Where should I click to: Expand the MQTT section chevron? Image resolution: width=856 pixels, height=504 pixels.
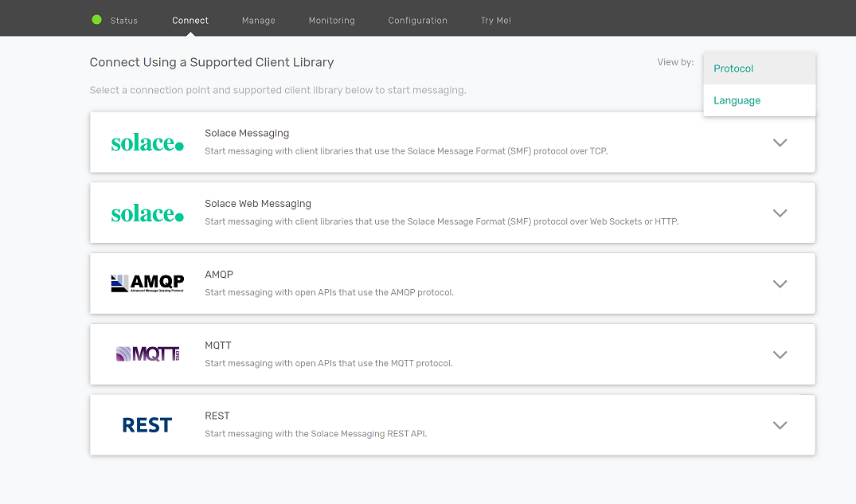(x=780, y=355)
